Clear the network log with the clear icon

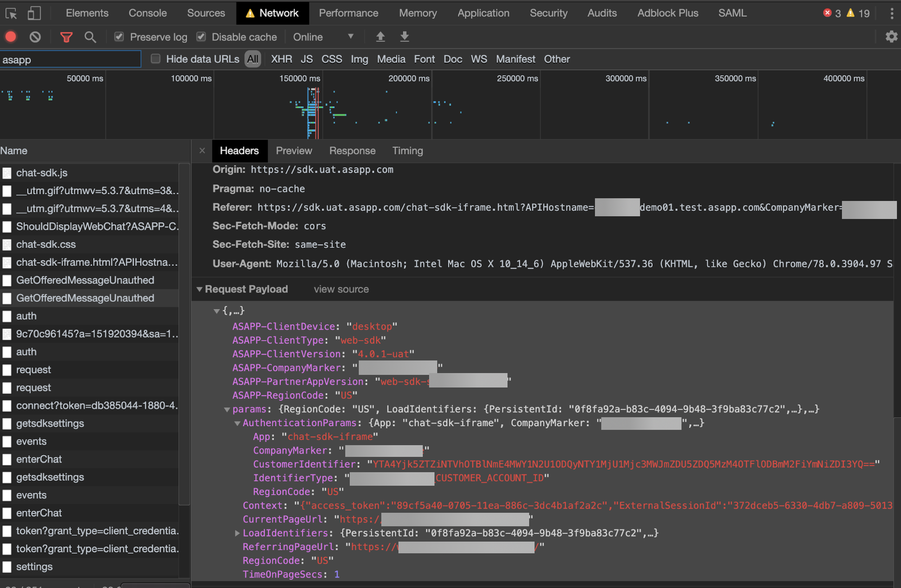[35, 37]
